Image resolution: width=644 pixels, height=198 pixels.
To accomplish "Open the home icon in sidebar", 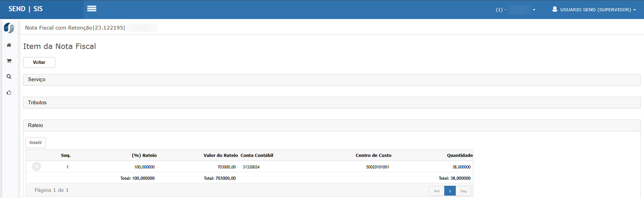I will [9, 45].
